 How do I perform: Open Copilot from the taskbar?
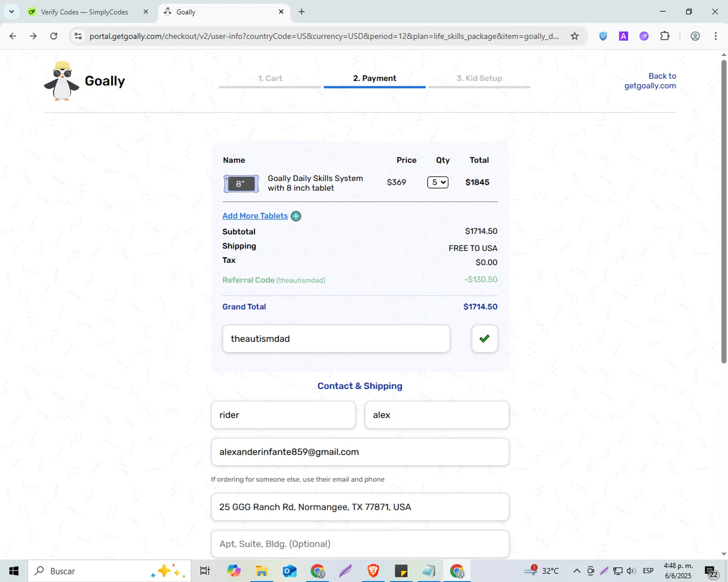click(234, 571)
